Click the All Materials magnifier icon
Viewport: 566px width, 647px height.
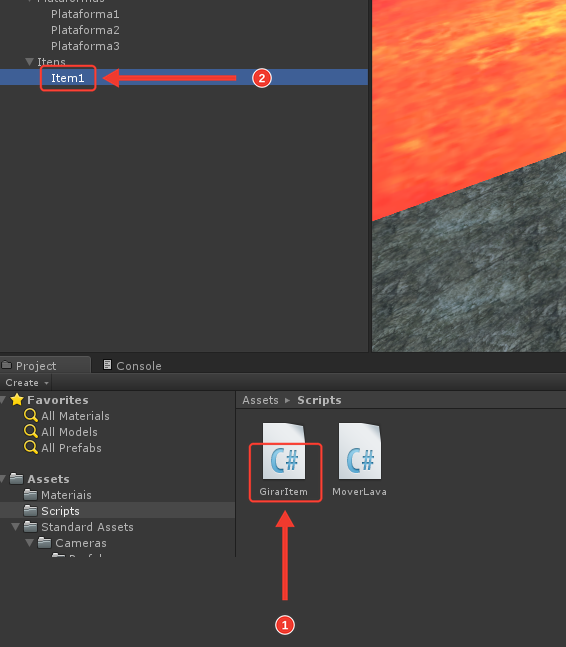31,415
